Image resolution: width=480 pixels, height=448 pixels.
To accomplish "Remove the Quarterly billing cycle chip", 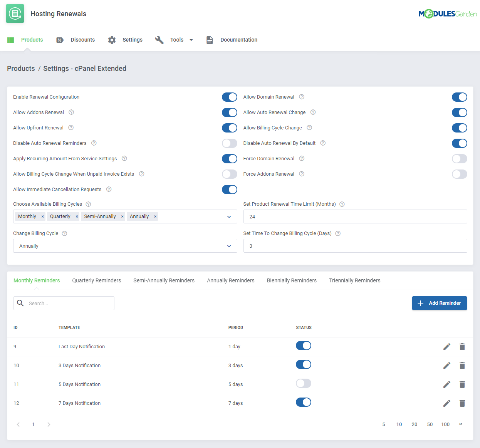I will pyautogui.click(x=77, y=216).
